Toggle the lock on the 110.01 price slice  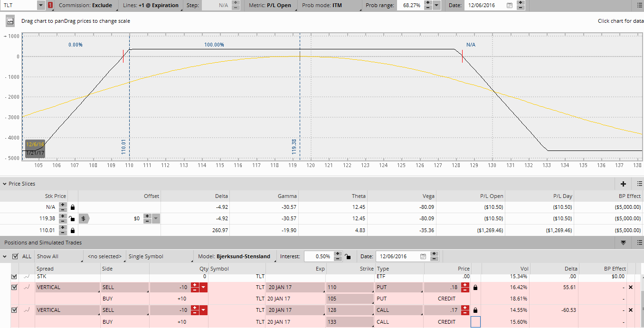point(73,230)
